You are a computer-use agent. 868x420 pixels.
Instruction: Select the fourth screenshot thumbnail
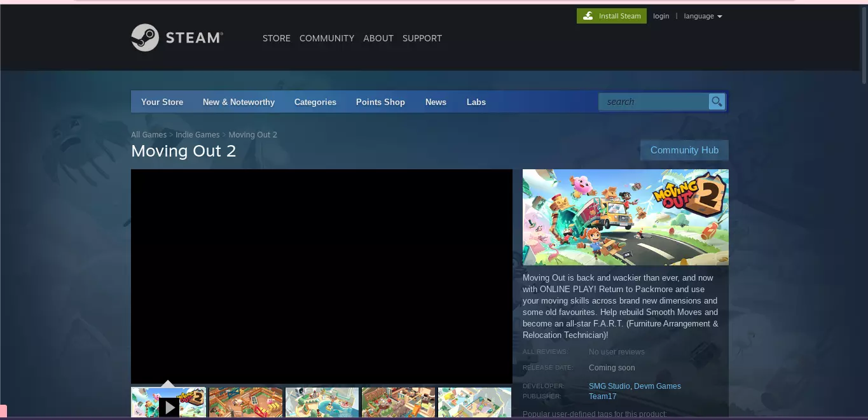click(398, 403)
